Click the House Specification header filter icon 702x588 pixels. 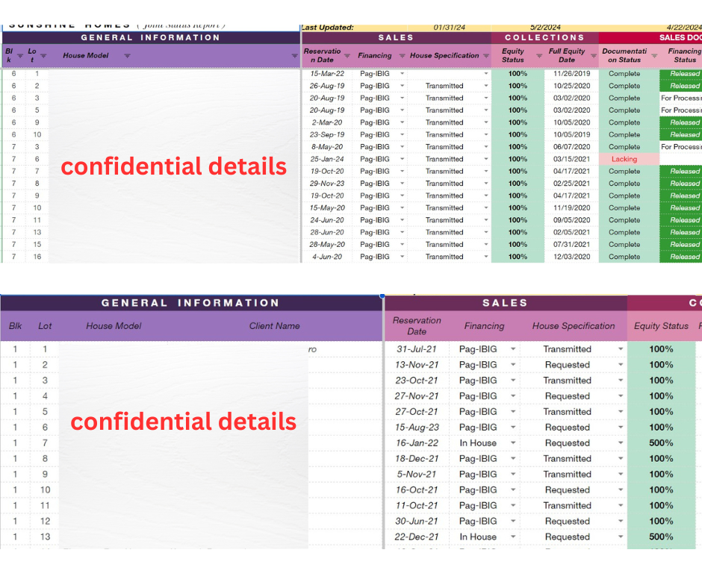click(485, 55)
